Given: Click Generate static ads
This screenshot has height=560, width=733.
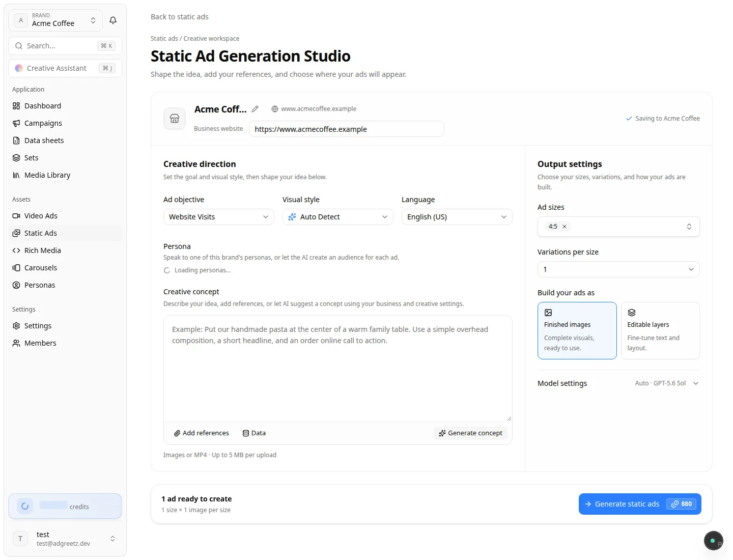Looking at the screenshot, I should click(x=640, y=504).
